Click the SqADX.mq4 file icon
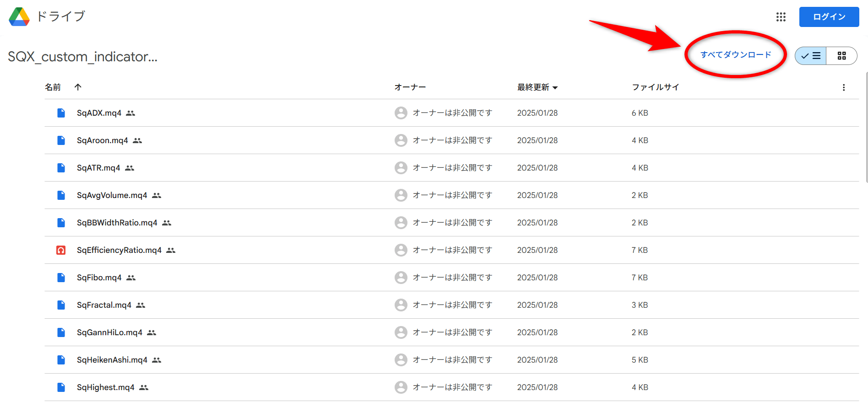The image size is (868, 407). pyautogui.click(x=61, y=113)
